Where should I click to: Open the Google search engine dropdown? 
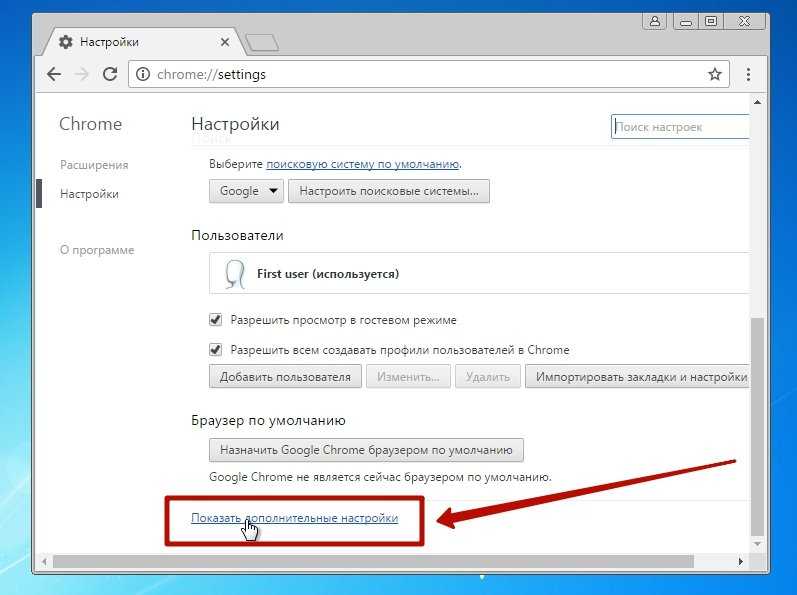(x=246, y=191)
